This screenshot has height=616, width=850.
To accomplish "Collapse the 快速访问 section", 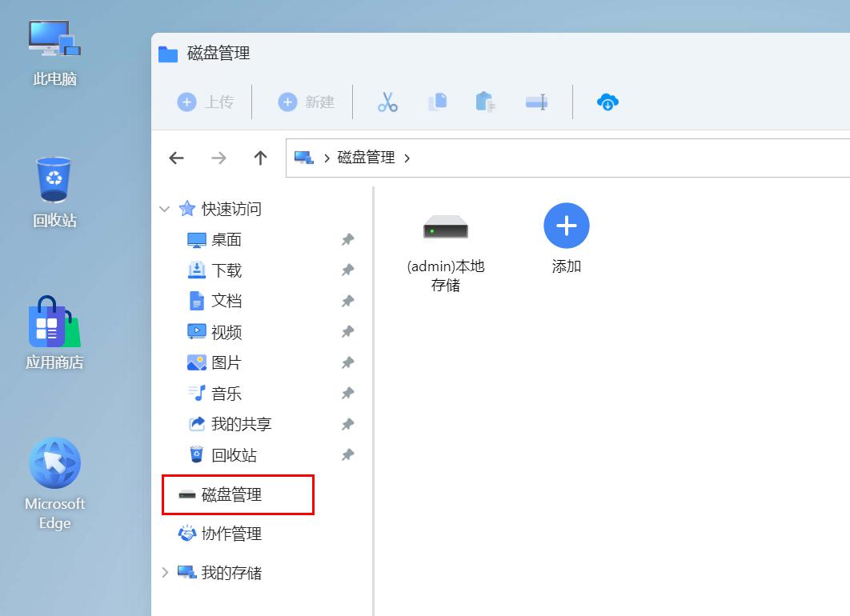I will (x=165, y=209).
